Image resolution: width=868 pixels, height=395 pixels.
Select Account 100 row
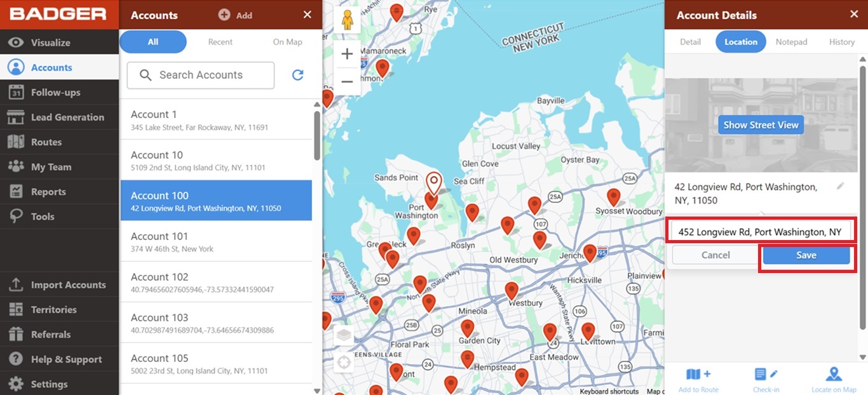(x=216, y=201)
